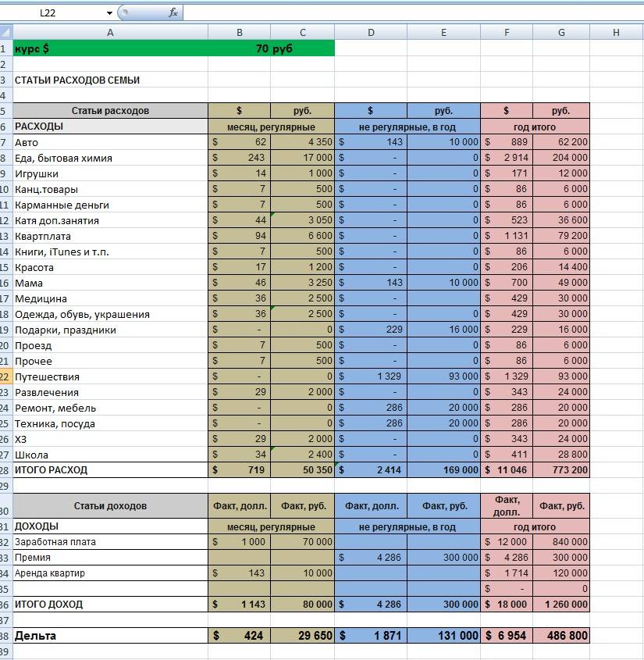Click the 4 350 Авто monthly rubles cell
The height and width of the screenshot is (660, 644).
click(x=302, y=142)
